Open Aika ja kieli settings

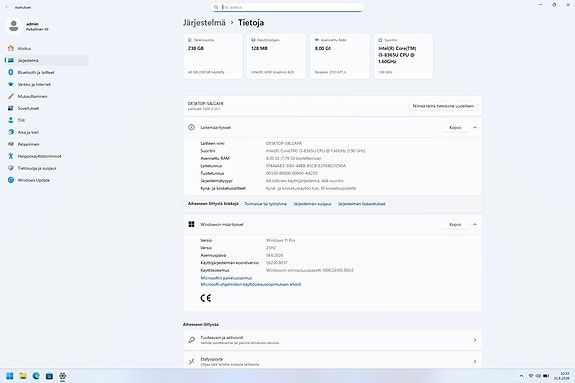(x=47, y=132)
